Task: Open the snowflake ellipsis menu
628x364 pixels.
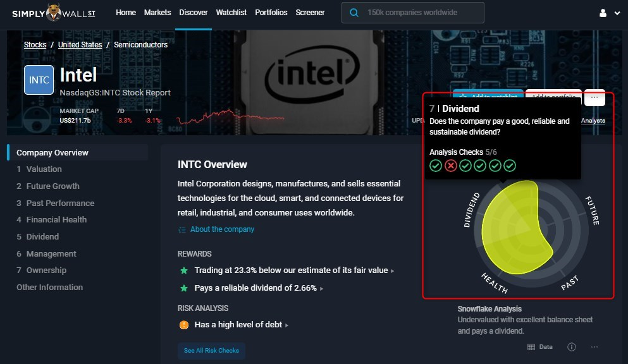Action: click(594, 347)
